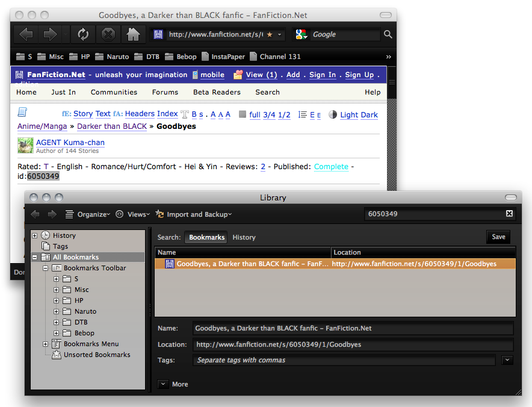Screen dimensions: 532x407
Task: Go forward in the Library window
Action: pyautogui.click(x=52, y=214)
